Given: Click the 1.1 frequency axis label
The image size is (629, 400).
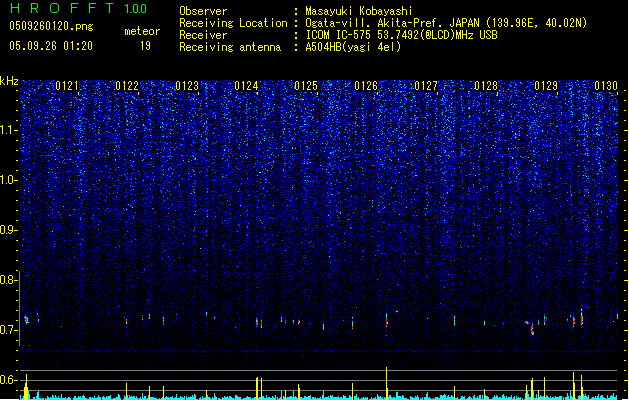Looking at the screenshot, I should (9, 130).
